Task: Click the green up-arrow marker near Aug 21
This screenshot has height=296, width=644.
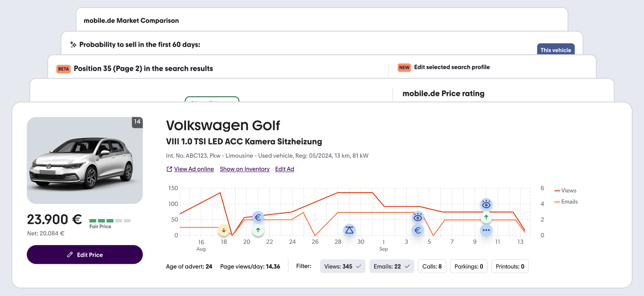Action: click(258, 230)
